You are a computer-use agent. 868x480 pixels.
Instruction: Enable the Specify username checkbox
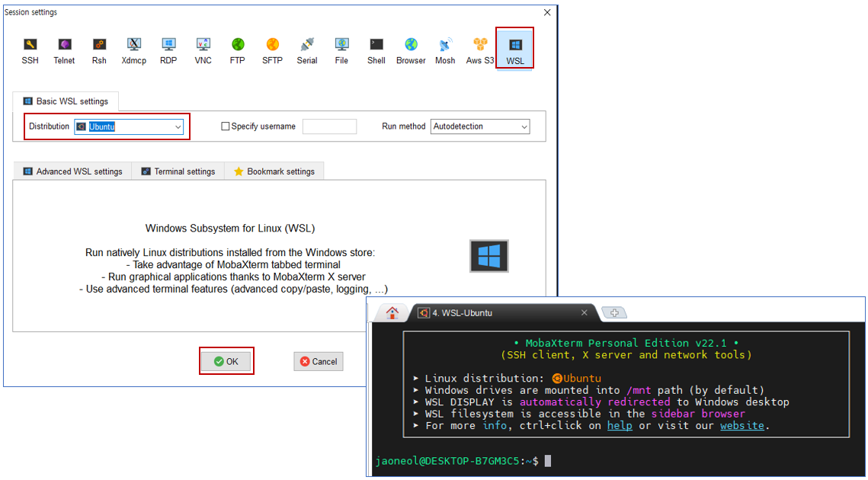coord(226,126)
